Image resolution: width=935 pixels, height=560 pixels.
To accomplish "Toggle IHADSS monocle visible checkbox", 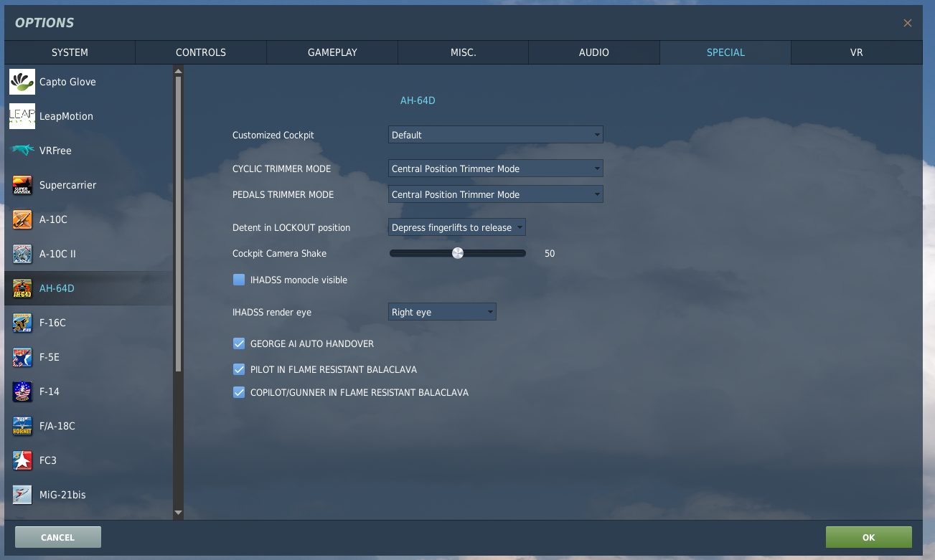I will point(239,280).
